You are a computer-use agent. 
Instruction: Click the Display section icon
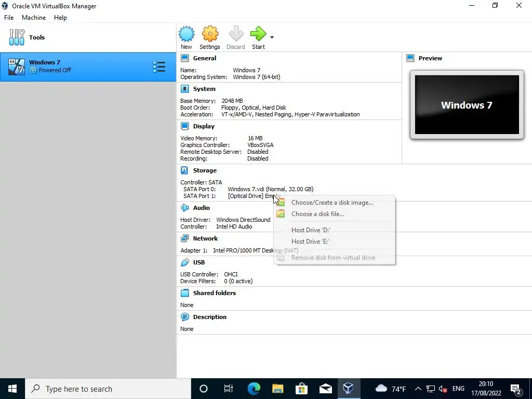click(x=184, y=126)
